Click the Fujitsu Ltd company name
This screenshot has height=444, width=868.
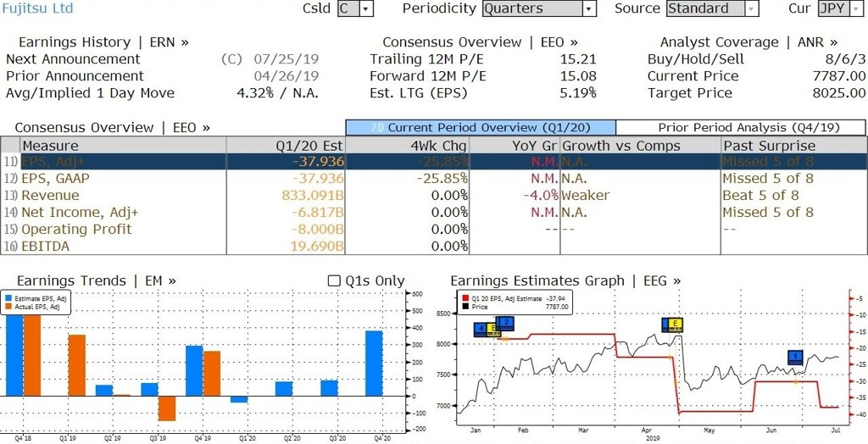pyautogui.click(x=37, y=8)
